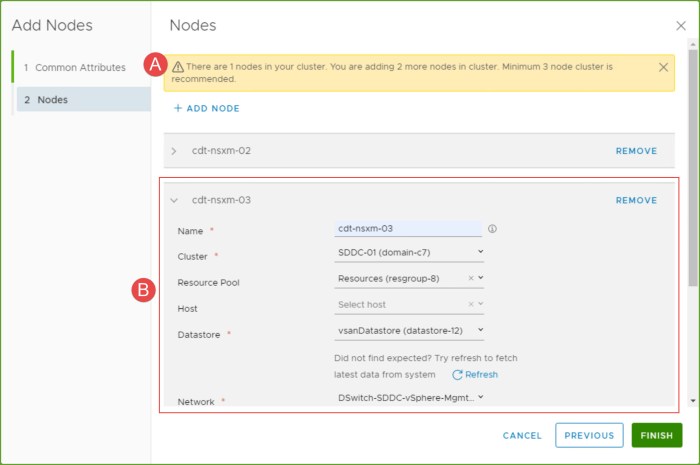Click the Resource Pool label

click(208, 282)
